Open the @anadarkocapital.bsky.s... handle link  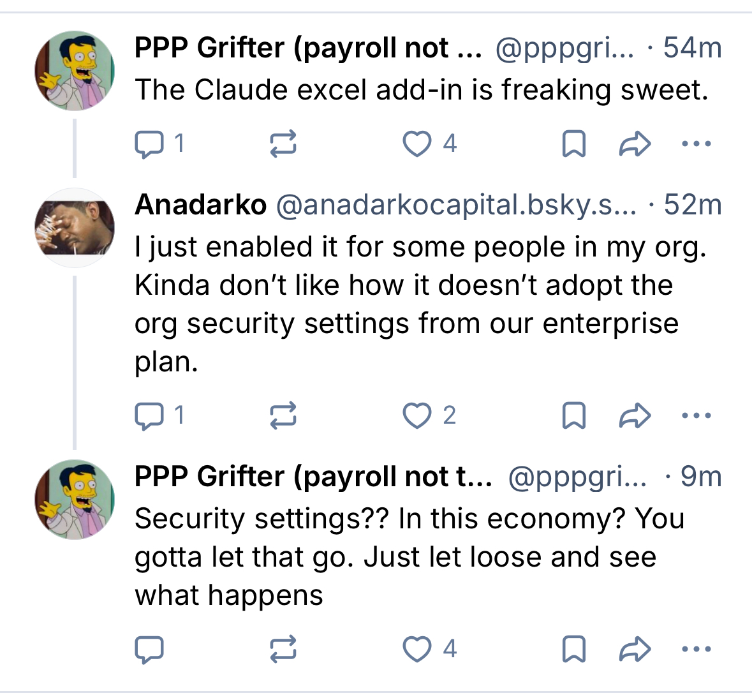pyautogui.click(x=455, y=205)
